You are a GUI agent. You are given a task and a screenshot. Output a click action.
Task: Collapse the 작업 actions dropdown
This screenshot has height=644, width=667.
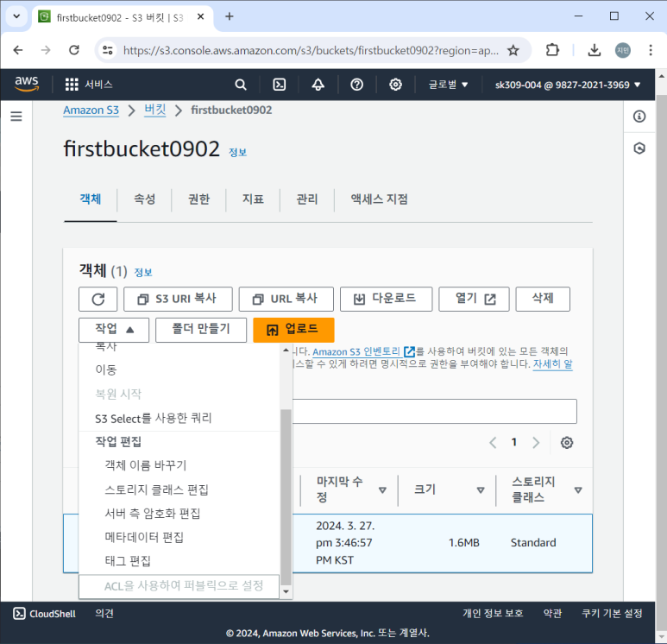pyautogui.click(x=114, y=330)
